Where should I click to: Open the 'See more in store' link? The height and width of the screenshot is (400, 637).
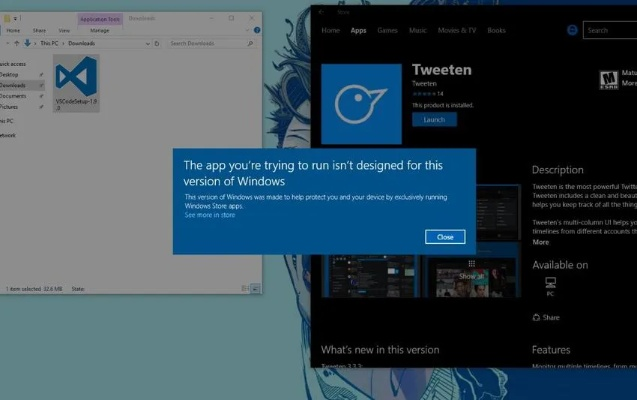(210, 215)
